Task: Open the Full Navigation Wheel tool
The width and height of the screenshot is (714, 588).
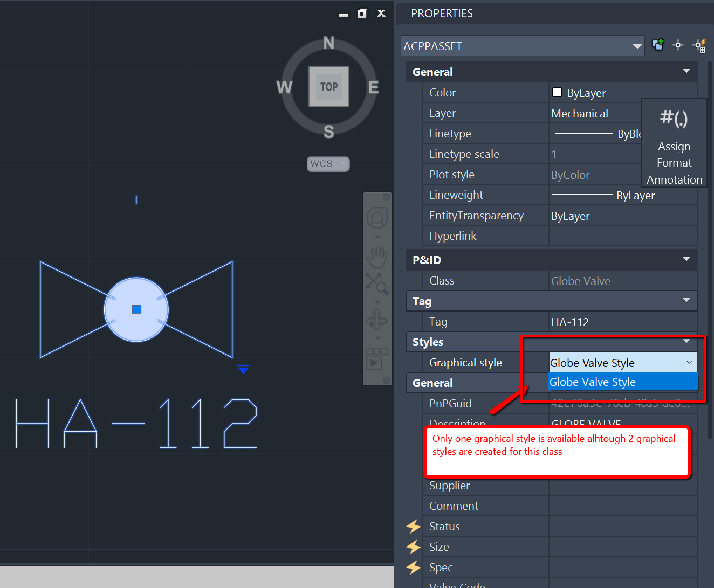Action: click(x=377, y=217)
